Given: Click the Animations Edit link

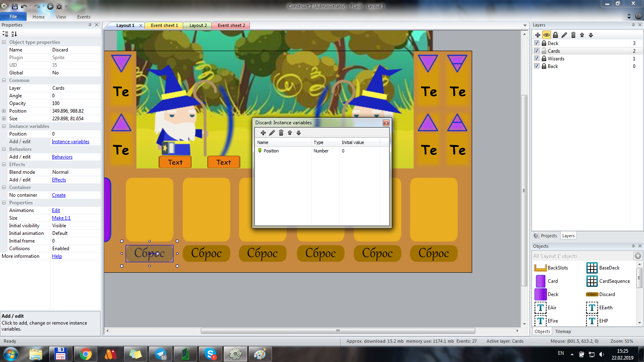Looking at the screenshot, I should click(x=56, y=210).
